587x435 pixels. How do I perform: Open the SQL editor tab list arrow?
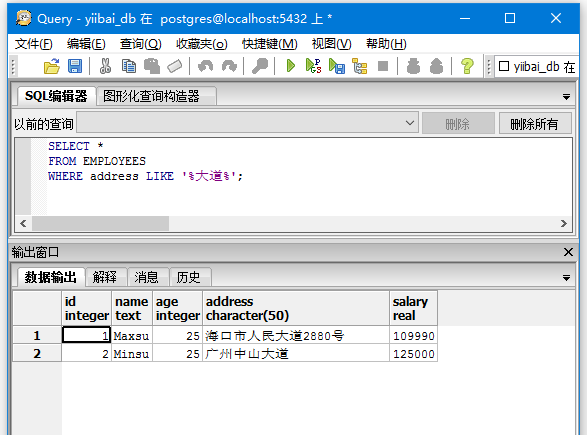[x=566, y=97]
